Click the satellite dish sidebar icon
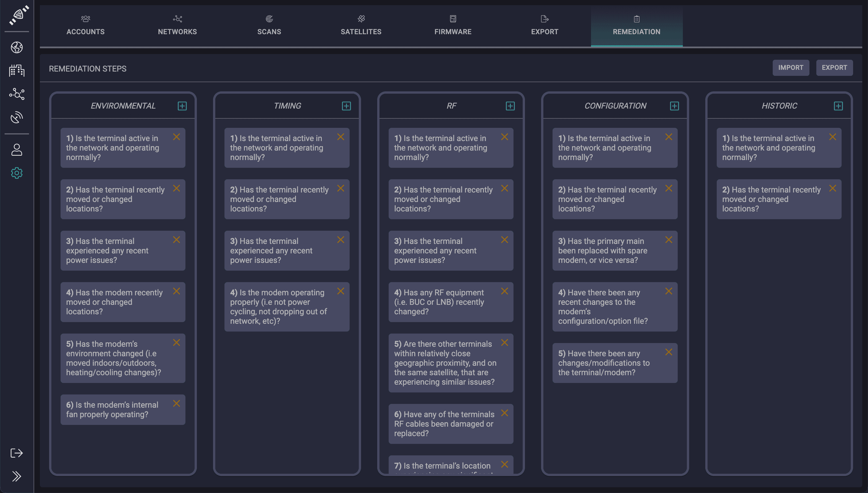The image size is (868, 493). click(17, 117)
